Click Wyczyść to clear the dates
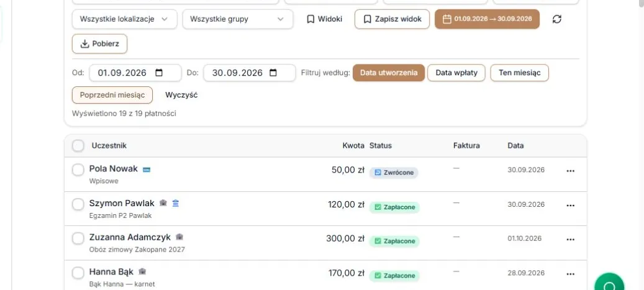 click(181, 95)
